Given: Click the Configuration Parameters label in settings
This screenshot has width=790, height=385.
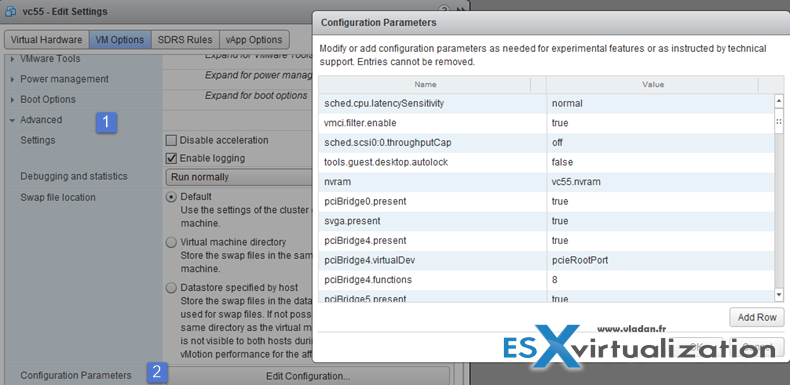Looking at the screenshot, I should (76, 375).
